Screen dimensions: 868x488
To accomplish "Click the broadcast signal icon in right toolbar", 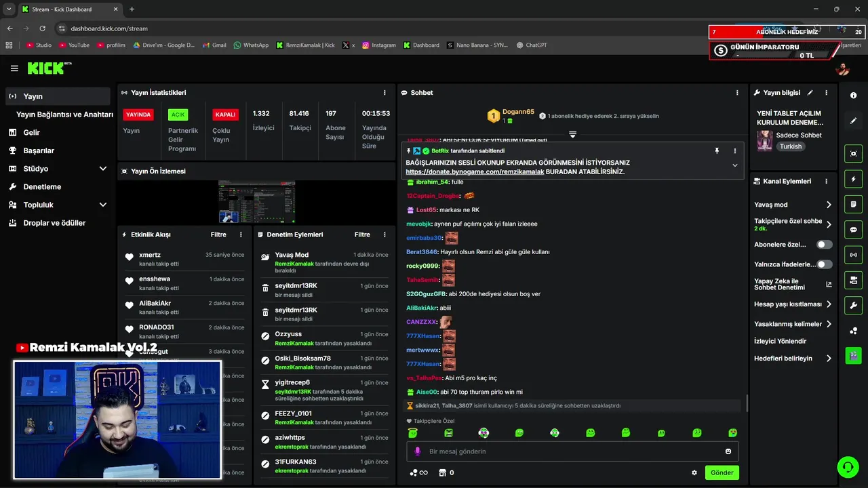I will [853, 255].
